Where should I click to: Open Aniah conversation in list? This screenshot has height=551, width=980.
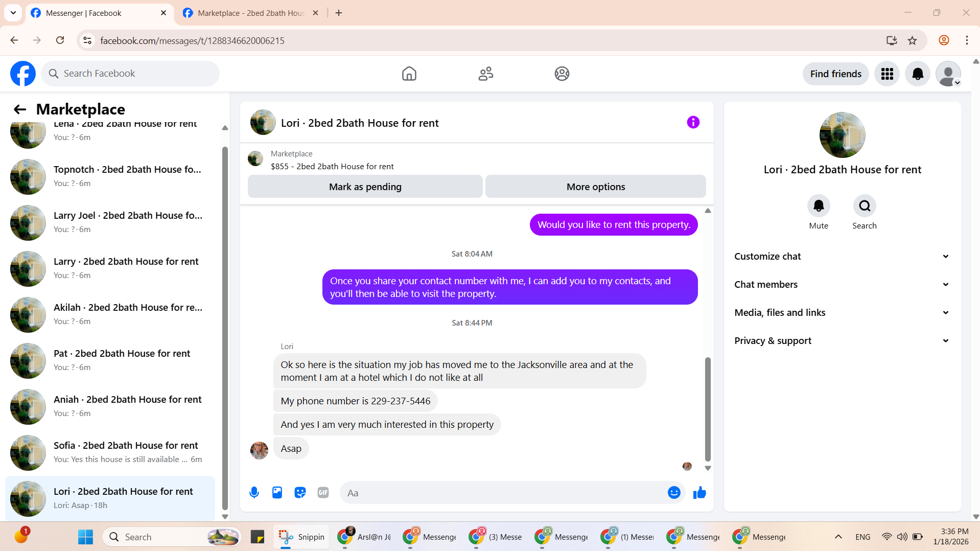[x=110, y=407]
